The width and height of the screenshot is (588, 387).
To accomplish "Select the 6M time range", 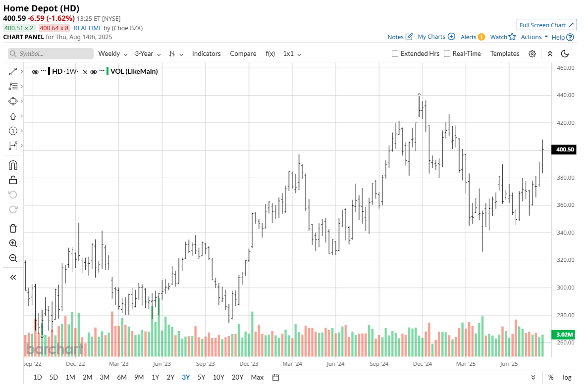I will click(x=122, y=377).
